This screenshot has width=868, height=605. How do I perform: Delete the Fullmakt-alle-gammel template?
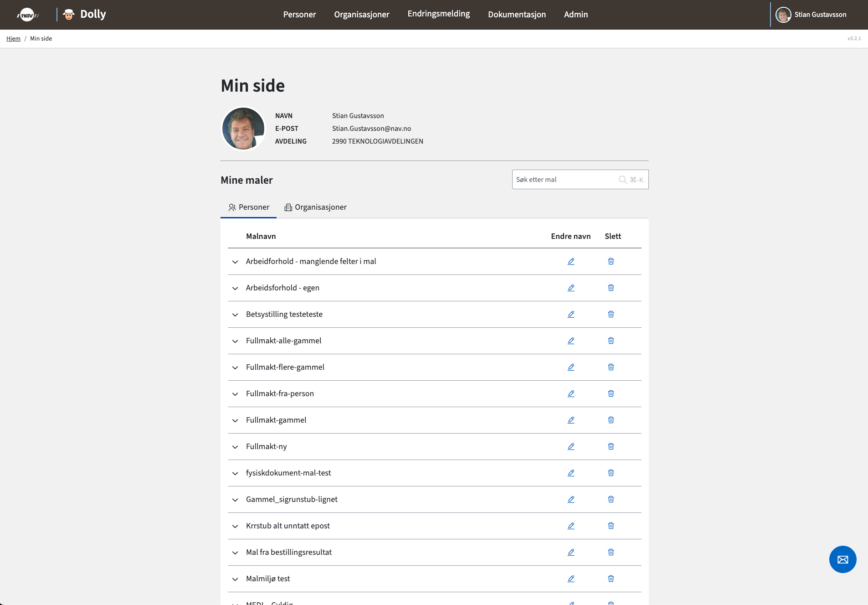(x=611, y=341)
